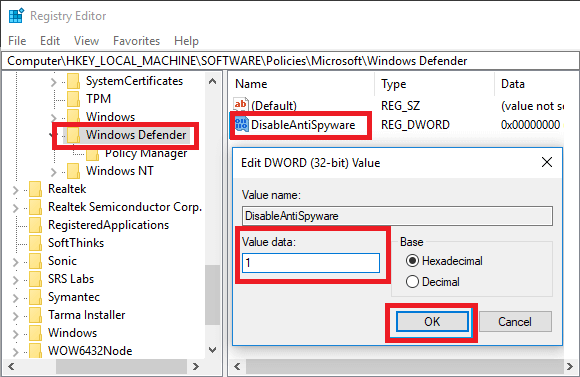Click the Registry Editor app icon
This screenshot has width=580, height=377.
16,16
